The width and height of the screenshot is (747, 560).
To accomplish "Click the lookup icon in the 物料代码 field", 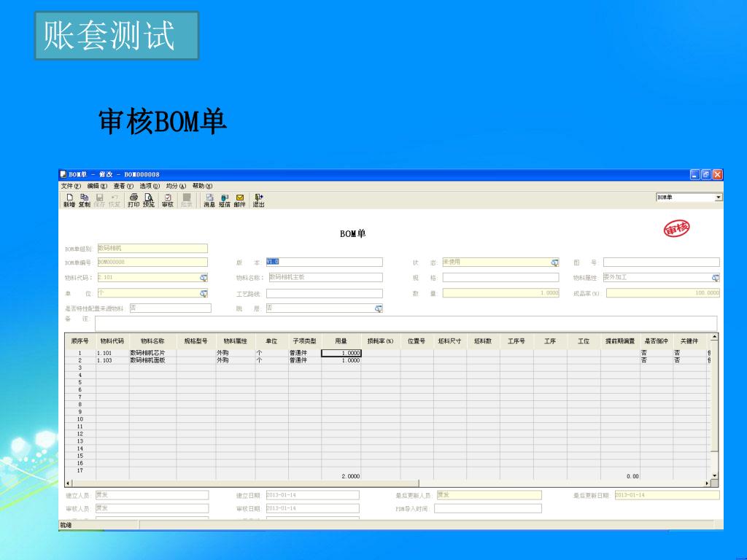I will [x=204, y=278].
